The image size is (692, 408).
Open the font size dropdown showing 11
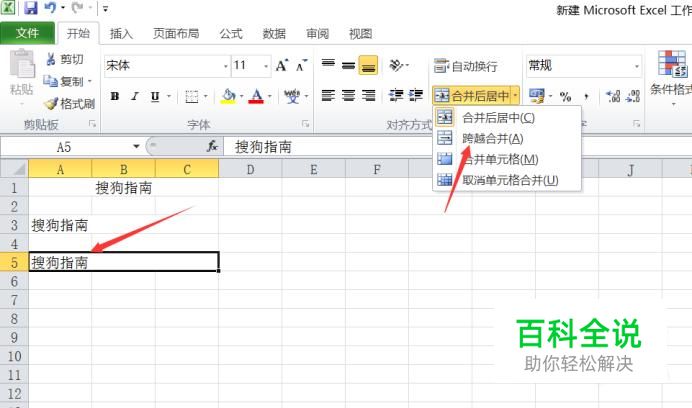pyautogui.click(x=266, y=66)
